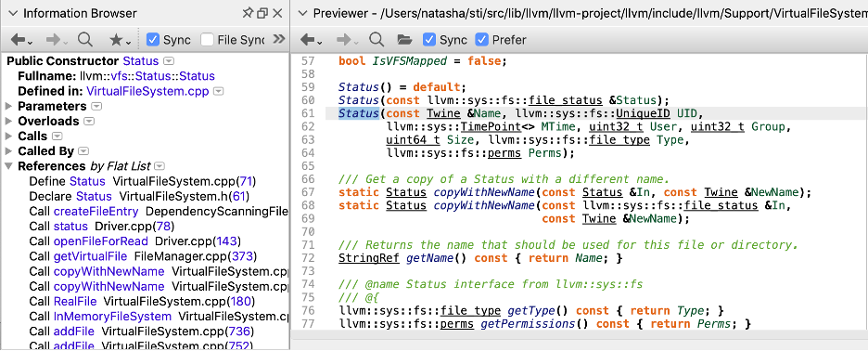Open Calls options dropdown
This screenshot has height=351, width=868.
(57, 136)
